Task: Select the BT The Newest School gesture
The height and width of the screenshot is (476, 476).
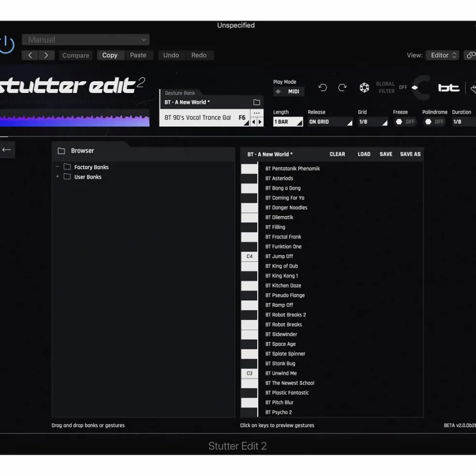Action: tap(290, 383)
